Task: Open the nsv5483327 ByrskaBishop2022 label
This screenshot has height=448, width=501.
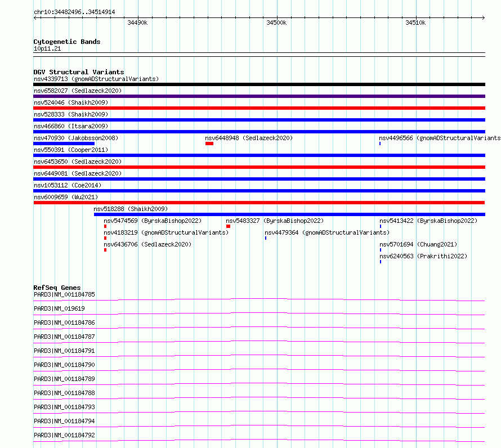Action: pyautogui.click(x=275, y=221)
